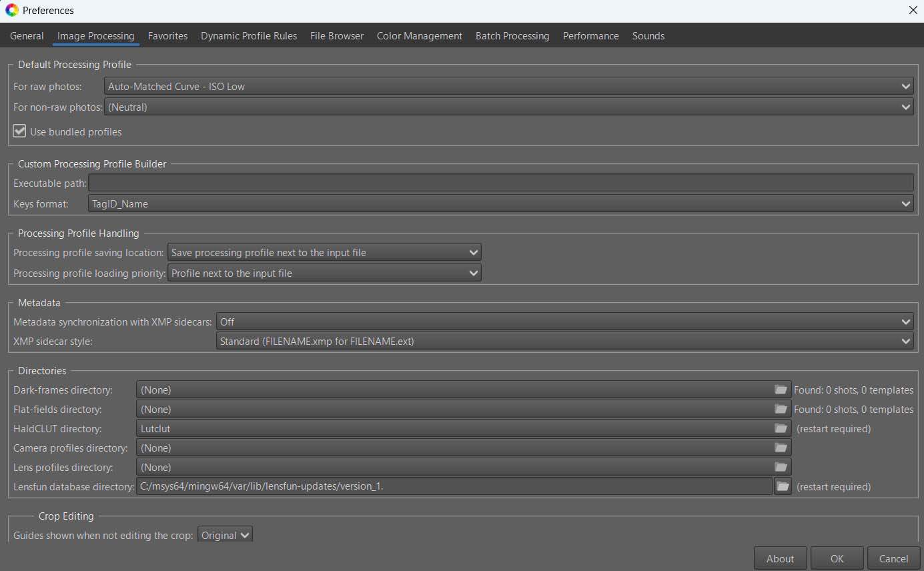Open Lensfun database directory folder button
Image resolution: width=924 pixels, height=571 pixels.
tap(782, 486)
